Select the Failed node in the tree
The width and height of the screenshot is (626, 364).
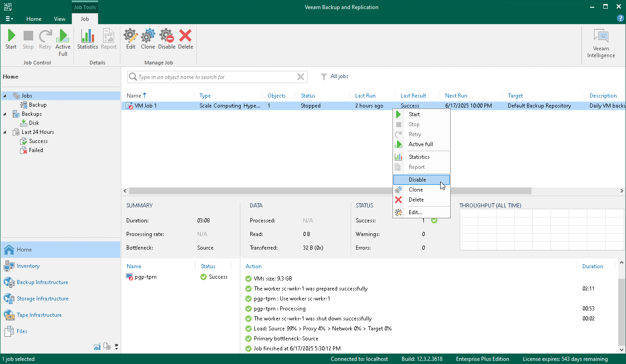tap(36, 150)
